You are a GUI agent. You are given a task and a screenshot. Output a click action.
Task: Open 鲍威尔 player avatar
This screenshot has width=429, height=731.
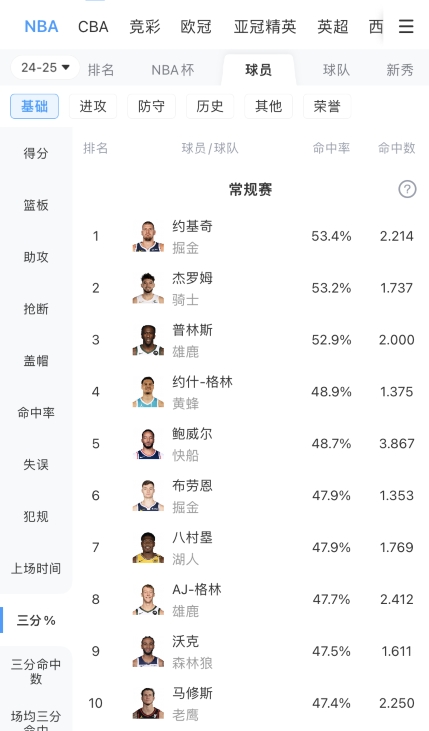(x=148, y=444)
